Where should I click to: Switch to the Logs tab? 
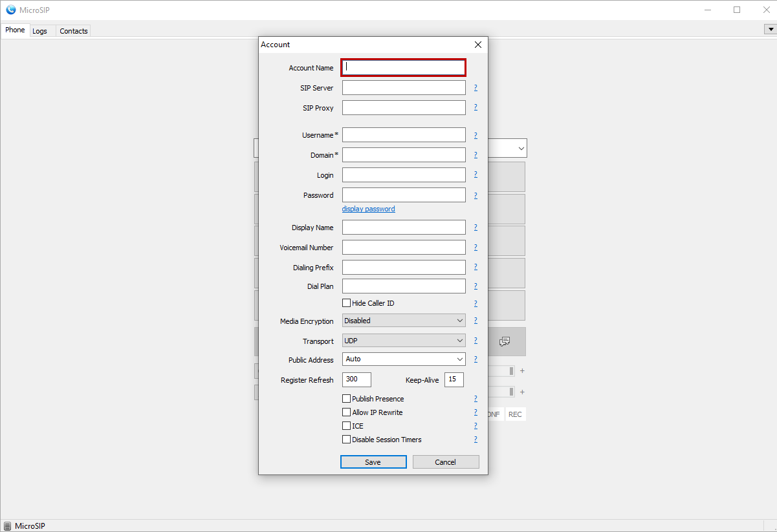click(40, 31)
